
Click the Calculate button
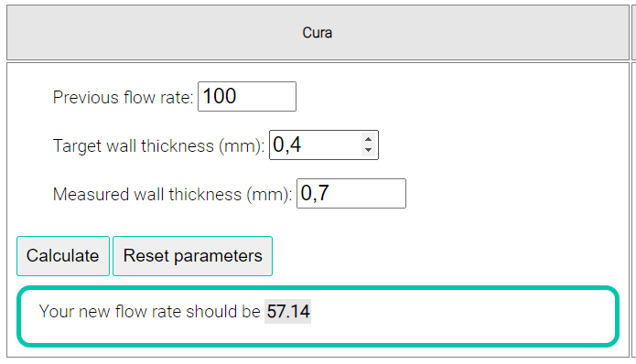[x=63, y=256]
